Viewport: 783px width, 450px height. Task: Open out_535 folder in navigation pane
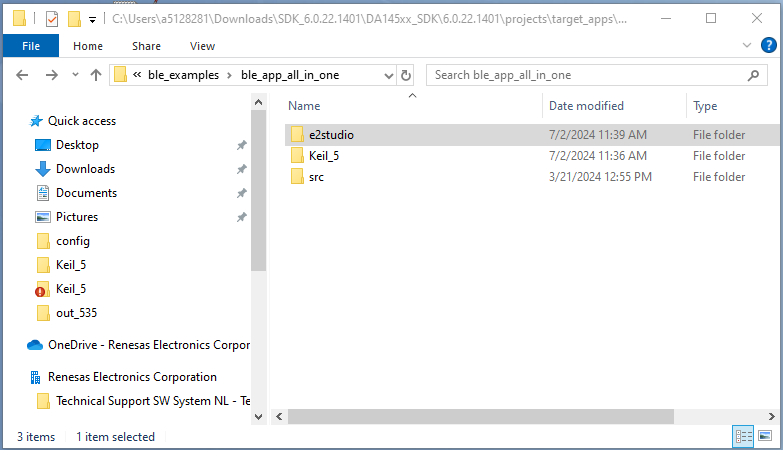pyautogui.click(x=76, y=313)
